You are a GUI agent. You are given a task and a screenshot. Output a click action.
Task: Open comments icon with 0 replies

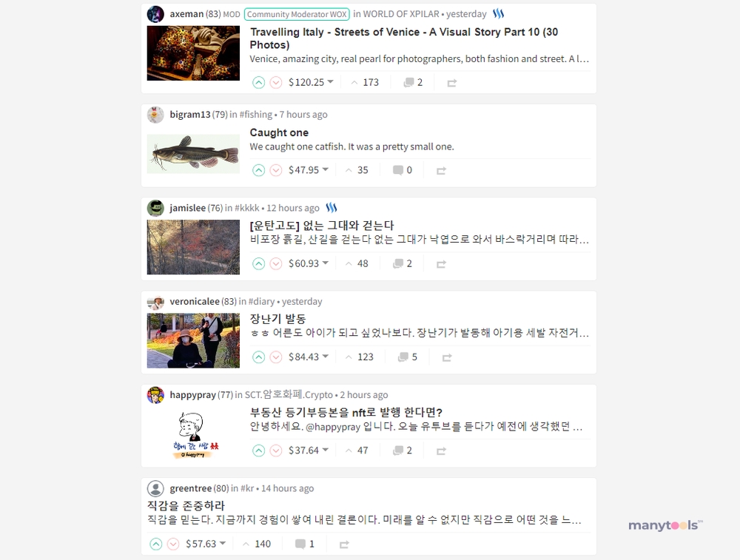(x=403, y=170)
